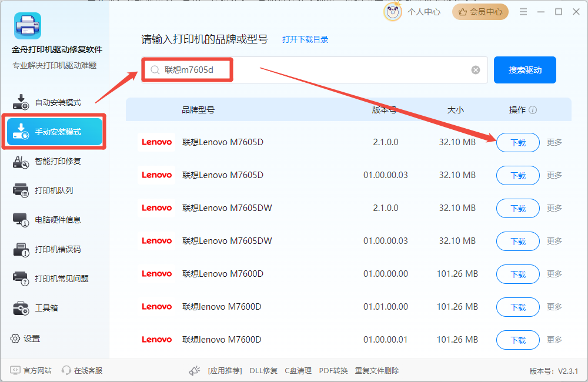Image resolution: width=588 pixels, height=382 pixels.
Task: Open member center (会员中心) button
Action: pos(480,12)
